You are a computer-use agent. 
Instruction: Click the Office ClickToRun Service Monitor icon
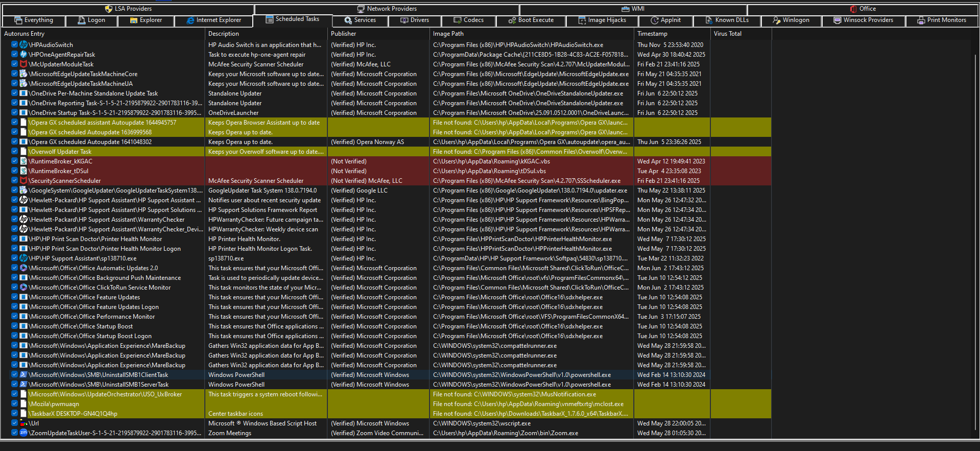point(23,288)
